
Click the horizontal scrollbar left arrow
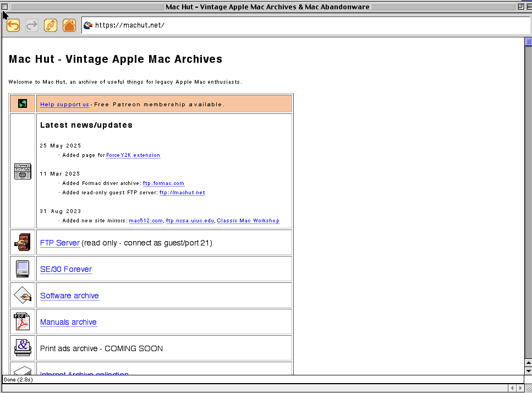[512, 387]
